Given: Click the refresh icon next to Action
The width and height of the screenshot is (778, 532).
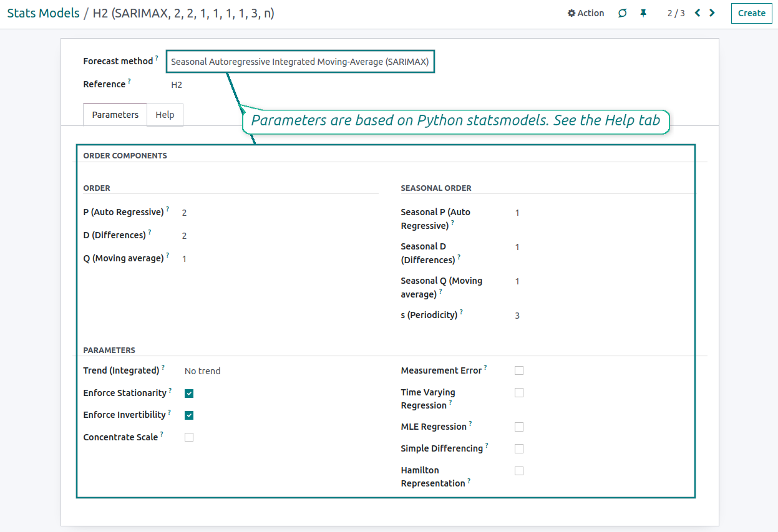Looking at the screenshot, I should click(622, 13).
